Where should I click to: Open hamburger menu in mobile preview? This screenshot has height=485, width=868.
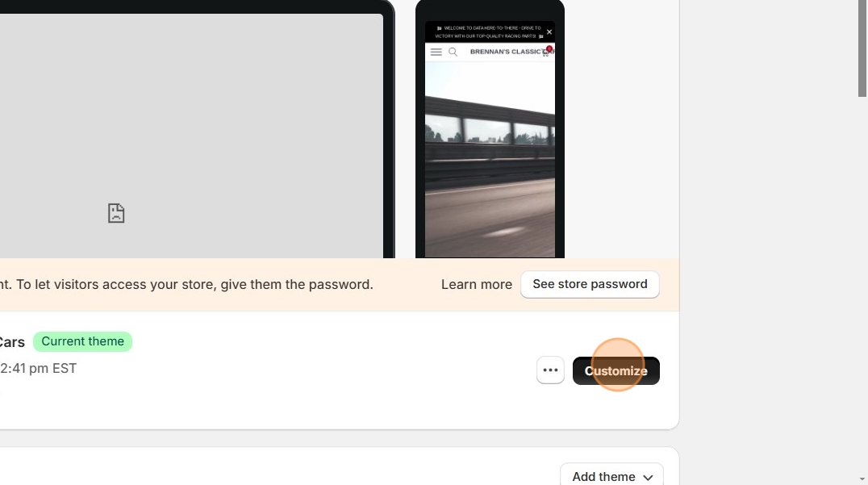(x=436, y=52)
